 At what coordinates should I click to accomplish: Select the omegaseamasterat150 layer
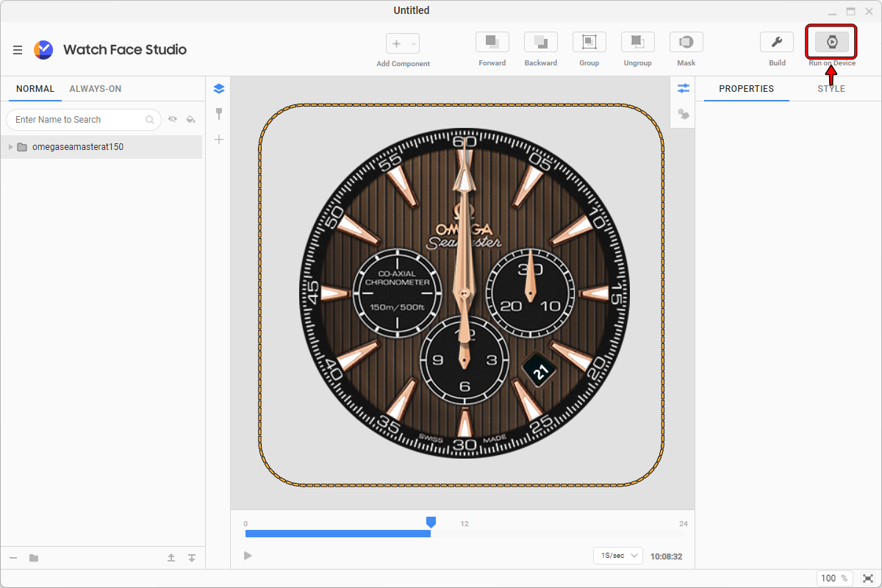tap(101, 147)
